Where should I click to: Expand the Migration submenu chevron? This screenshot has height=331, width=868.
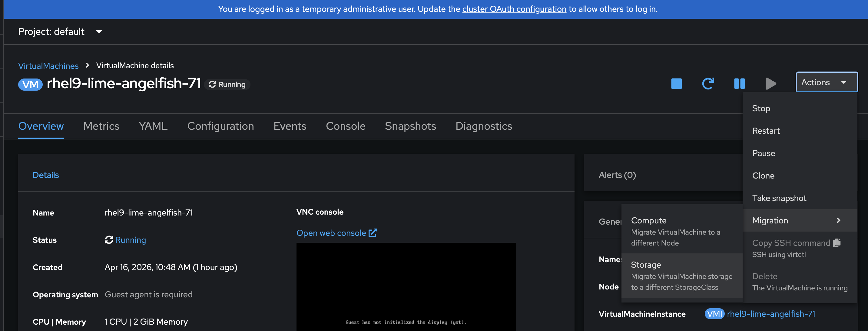(x=838, y=220)
